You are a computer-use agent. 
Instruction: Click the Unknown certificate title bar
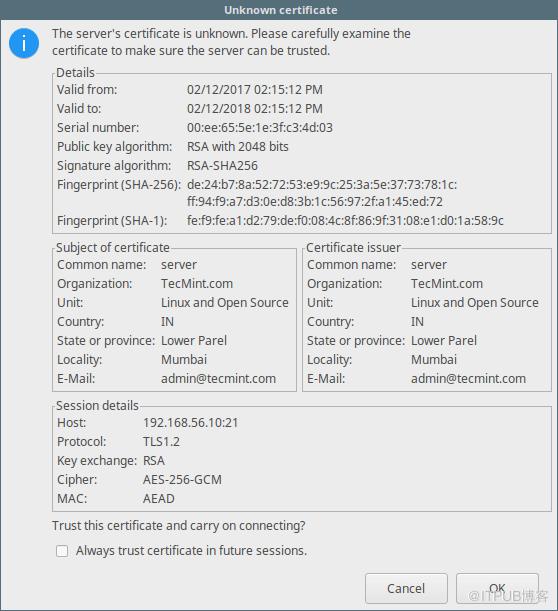tap(279, 10)
